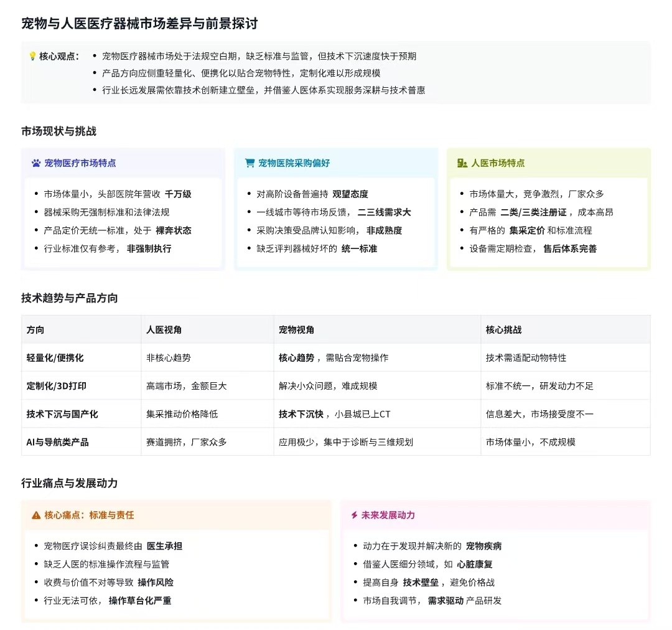
Task: Click the 技术趋势与产品方向 section heading
Action: [70, 298]
